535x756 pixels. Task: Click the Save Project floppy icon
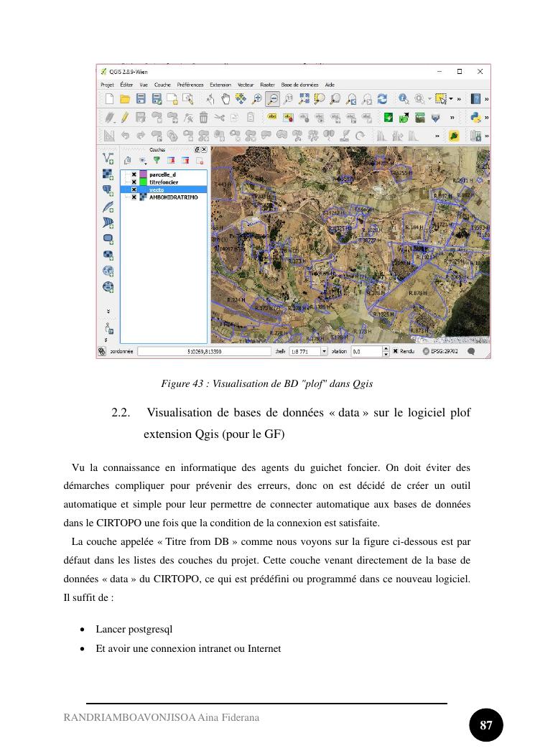pyautogui.click(x=141, y=99)
